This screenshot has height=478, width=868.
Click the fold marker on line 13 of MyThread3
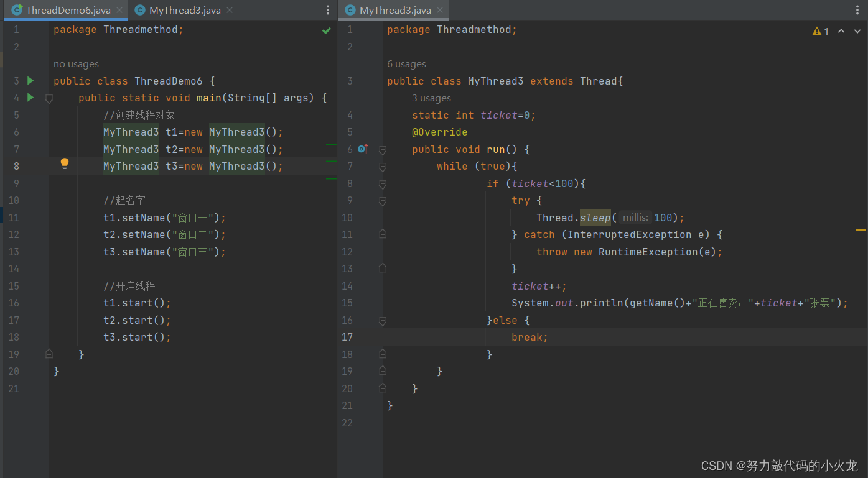383,269
